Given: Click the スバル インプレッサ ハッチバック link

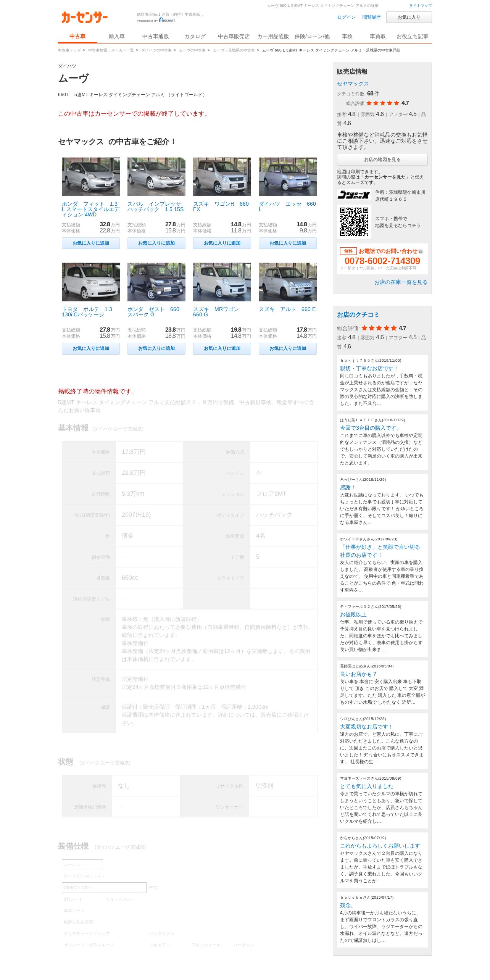Looking at the screenshot, I should click(156, 206).
